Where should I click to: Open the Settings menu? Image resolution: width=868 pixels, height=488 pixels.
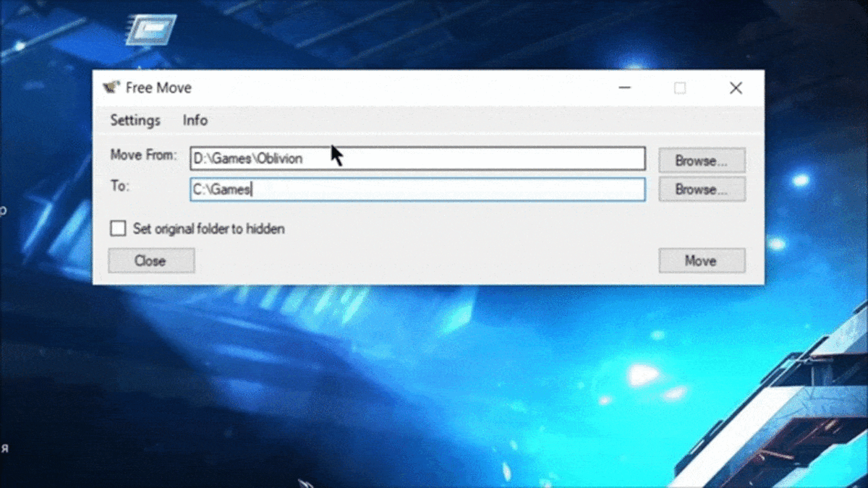[135, 120]
